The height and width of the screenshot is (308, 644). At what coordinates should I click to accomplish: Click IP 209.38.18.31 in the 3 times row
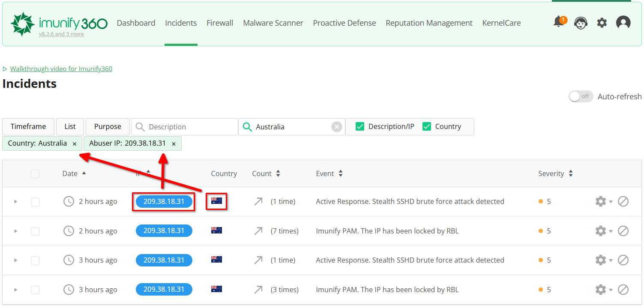coord(164,290)
